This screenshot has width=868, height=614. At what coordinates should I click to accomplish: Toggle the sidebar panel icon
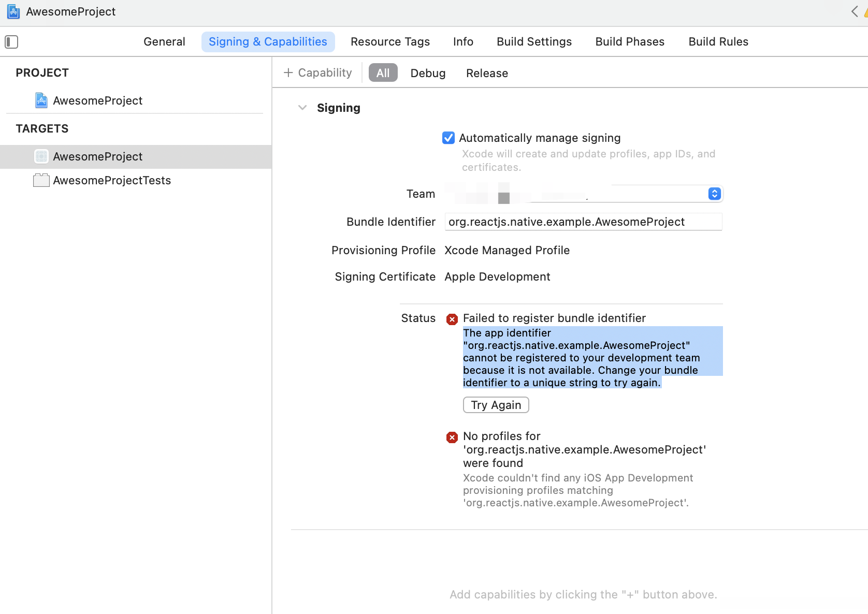click(x=11, y=42)
